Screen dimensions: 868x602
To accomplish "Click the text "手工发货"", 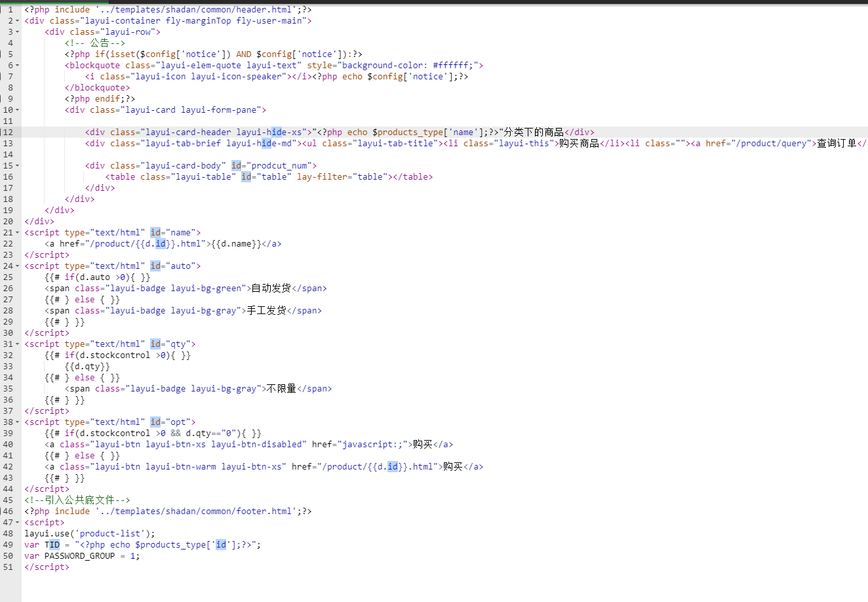I will click(x=266, y=311).
